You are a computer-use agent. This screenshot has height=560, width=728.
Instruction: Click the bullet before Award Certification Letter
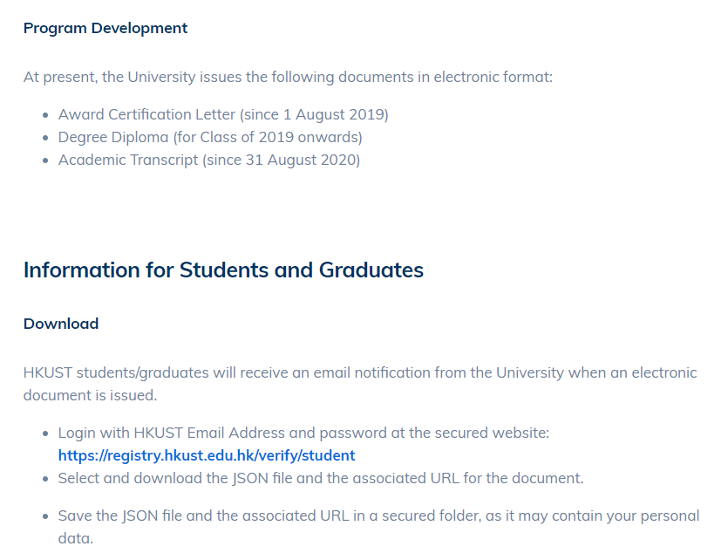[x=45, y=115]
